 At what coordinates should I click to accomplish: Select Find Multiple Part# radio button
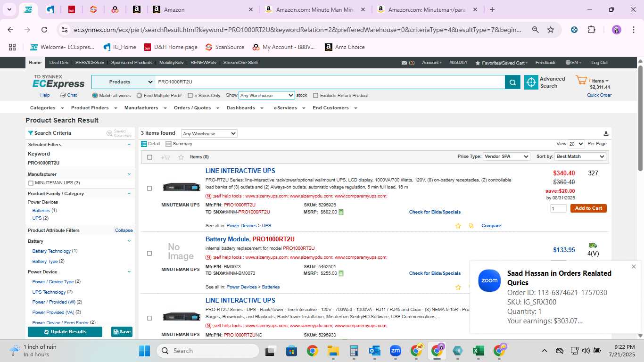(x=139, y=95)
